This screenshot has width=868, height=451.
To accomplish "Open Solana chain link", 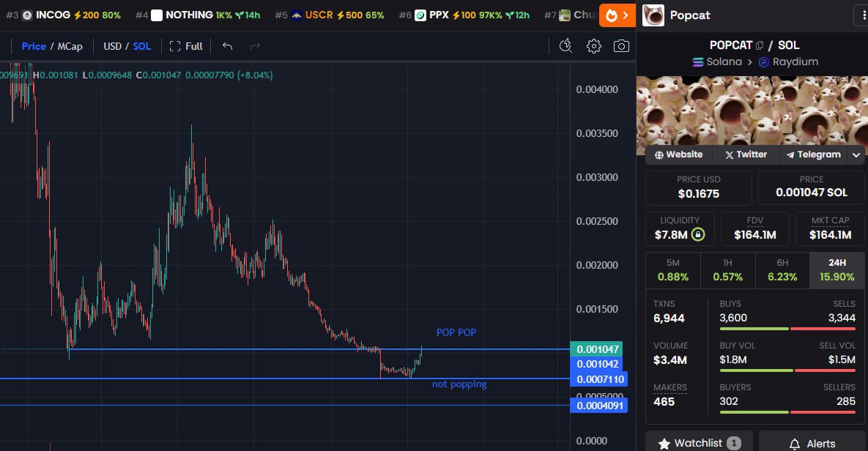I will coord(717,62).
